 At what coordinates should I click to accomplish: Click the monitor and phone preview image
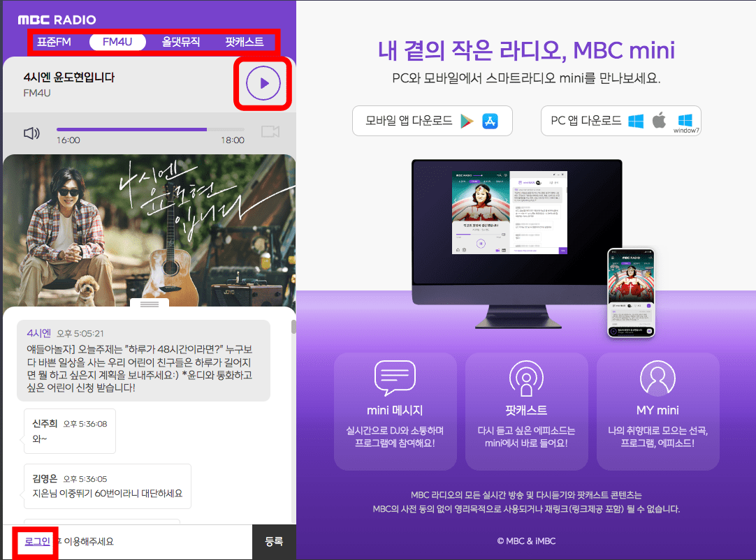(533, 248)
